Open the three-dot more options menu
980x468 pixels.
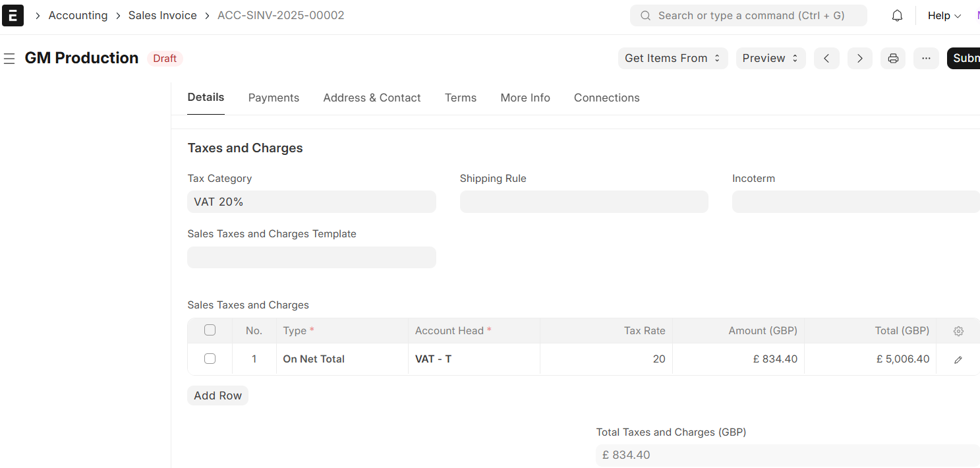[x=926, y=58]
